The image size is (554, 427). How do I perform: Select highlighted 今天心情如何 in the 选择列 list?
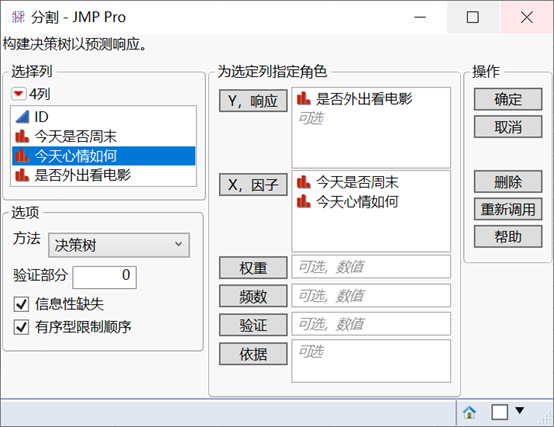click(x=103, y=156)
